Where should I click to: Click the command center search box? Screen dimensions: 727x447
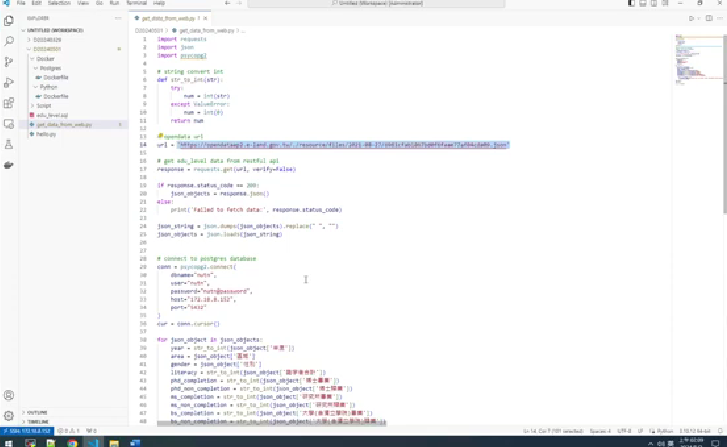click(x=376, y=3)
